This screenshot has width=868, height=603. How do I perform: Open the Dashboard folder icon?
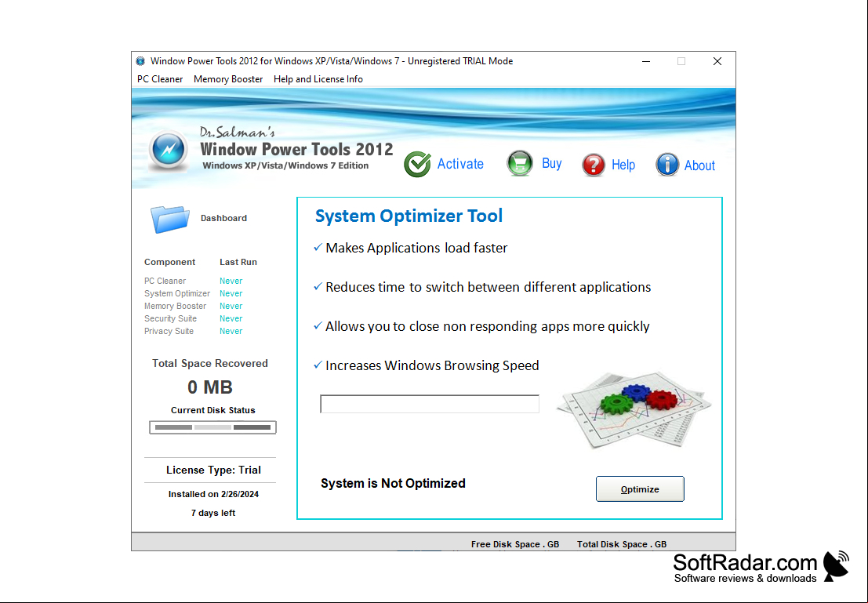pyautogui.click(x=169, y=219)
